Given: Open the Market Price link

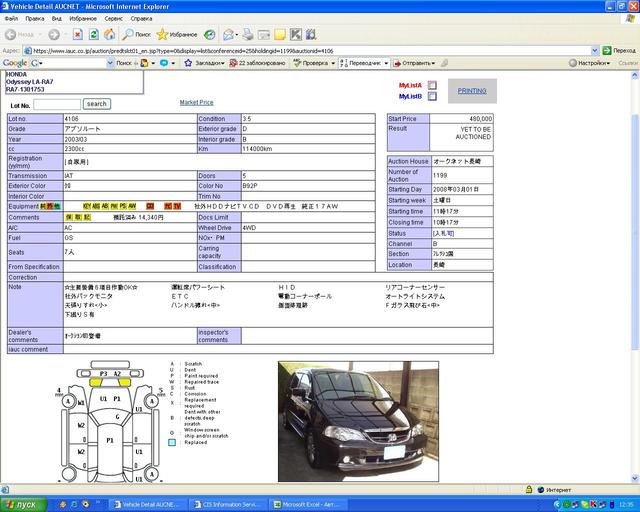Looking at the screenshot, I should [196, 102].
